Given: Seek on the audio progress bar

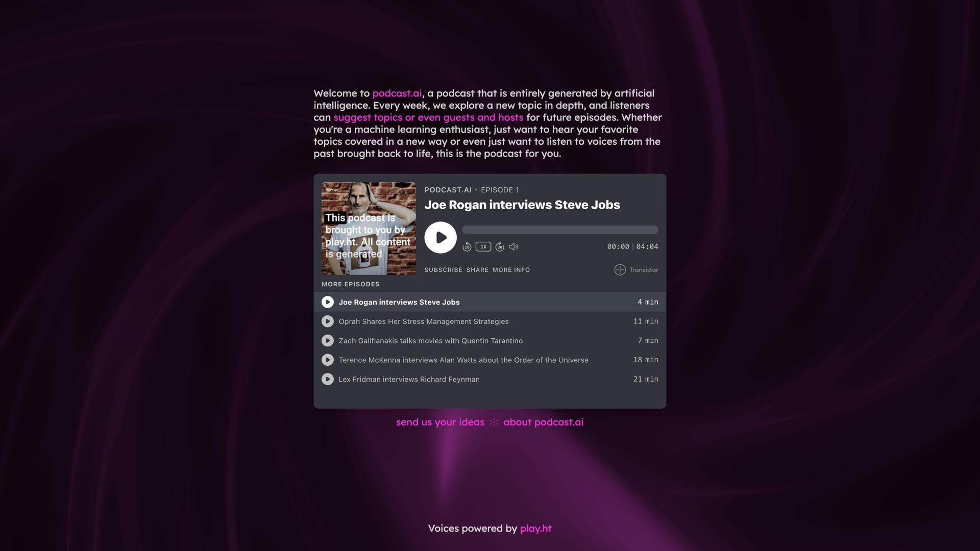Looking at the screenshot, I should point(560,230).
